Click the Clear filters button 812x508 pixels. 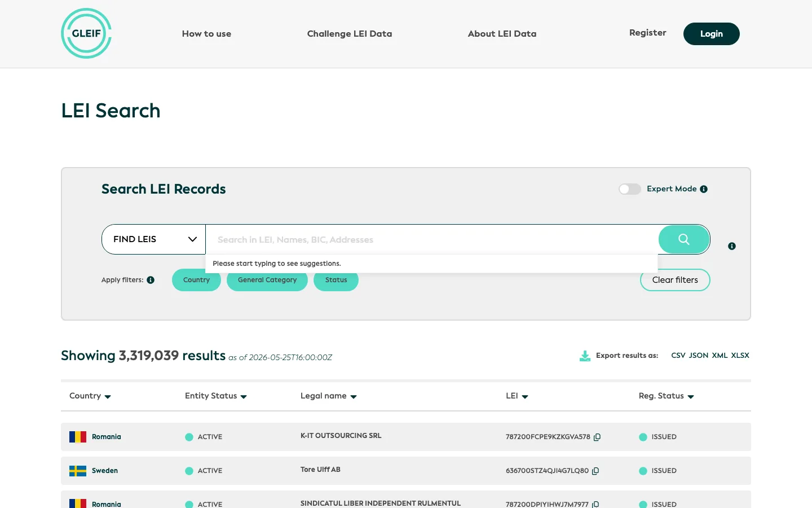click(x=675, y=280)
